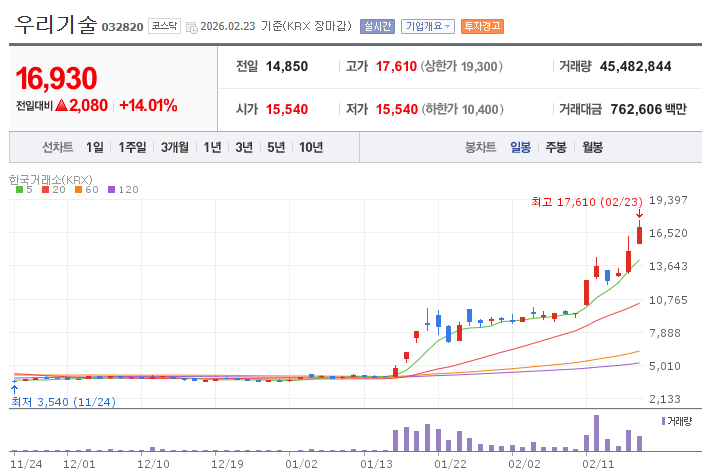Click the calendar icon beside the date
702x475 pixels.
click(192, 28)
